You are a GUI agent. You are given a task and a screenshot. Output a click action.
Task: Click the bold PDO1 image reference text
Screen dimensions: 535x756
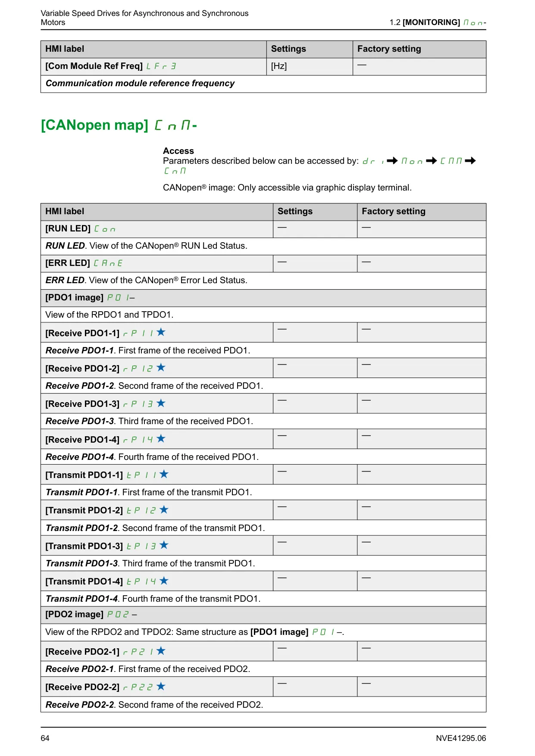point(279,632)
